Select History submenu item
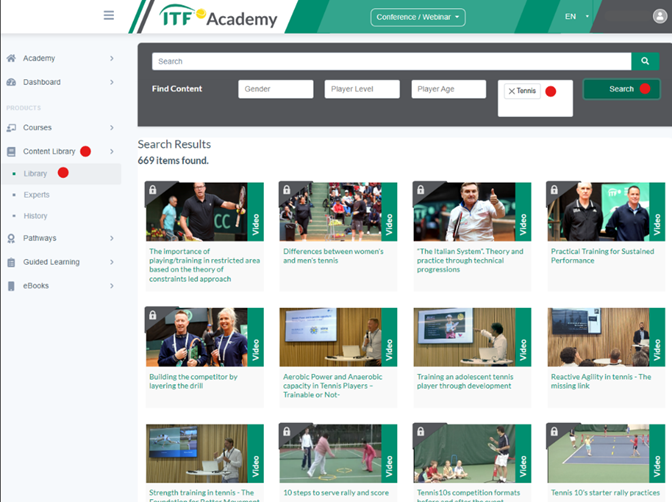Screen dimensions: 672x502 35,216
